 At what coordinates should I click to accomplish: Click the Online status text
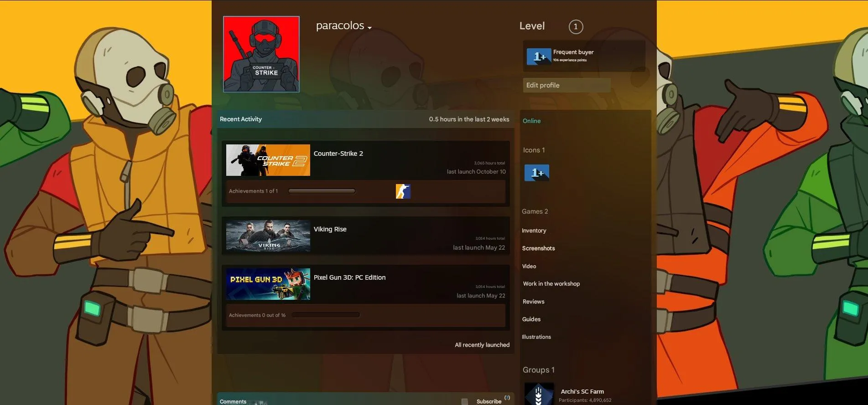click(x=531, y=121)
